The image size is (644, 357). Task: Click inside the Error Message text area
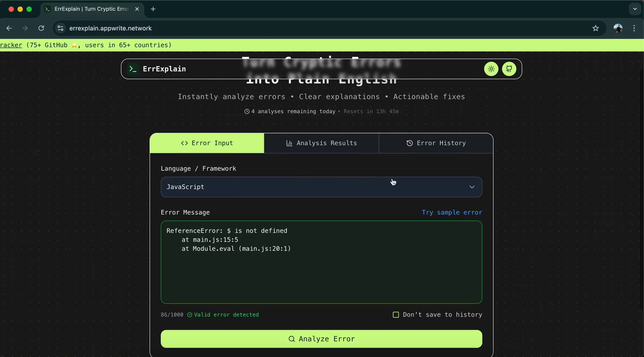[321, 273]
